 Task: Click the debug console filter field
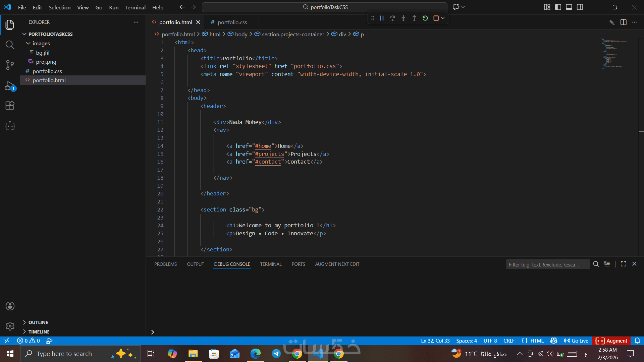coord(547,264)
